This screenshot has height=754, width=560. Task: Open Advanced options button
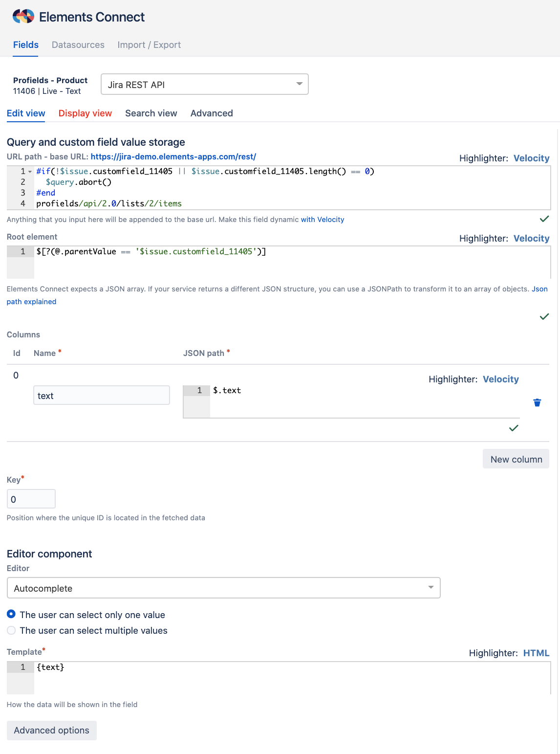(51, 730)
